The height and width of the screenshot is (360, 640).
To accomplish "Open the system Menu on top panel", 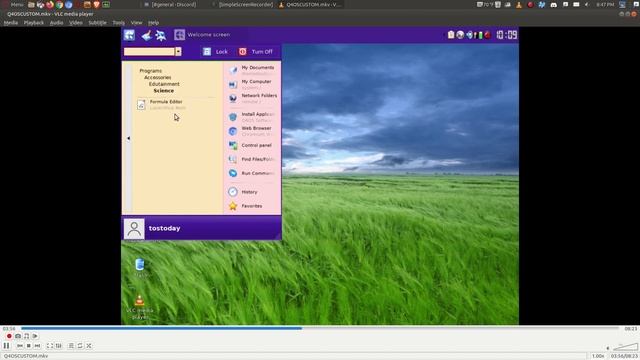I will tap(13, 4).
